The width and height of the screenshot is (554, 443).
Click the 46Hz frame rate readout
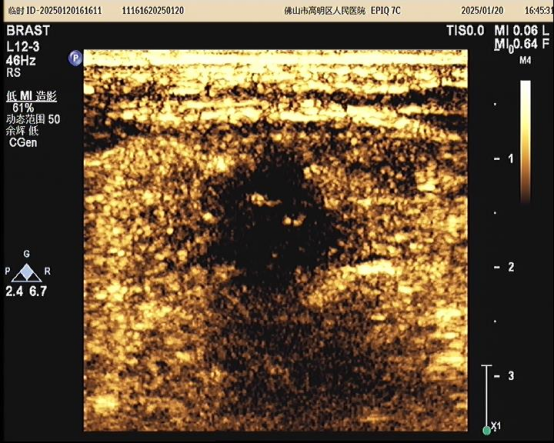(x=21, y=60)
